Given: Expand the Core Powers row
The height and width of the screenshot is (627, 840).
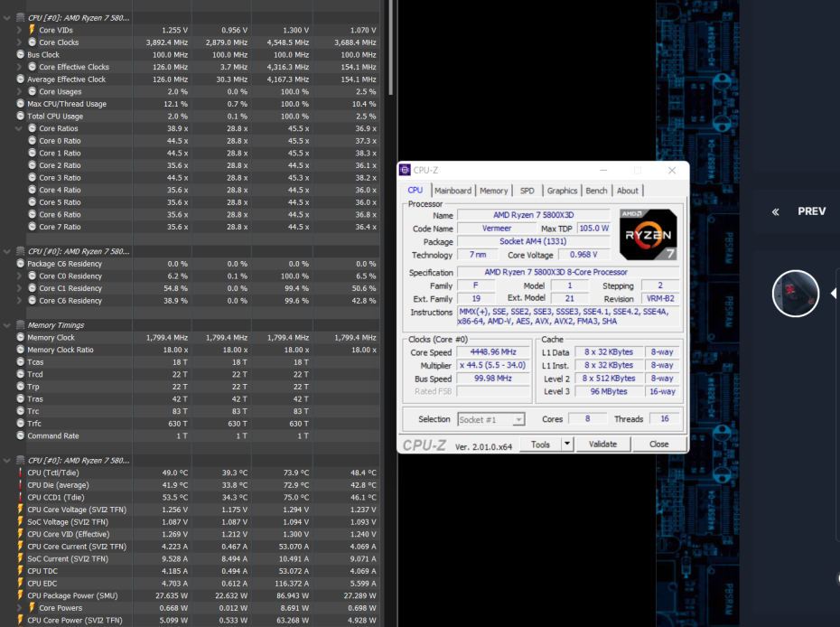Looking at the screenshot, I should point(19,608).
